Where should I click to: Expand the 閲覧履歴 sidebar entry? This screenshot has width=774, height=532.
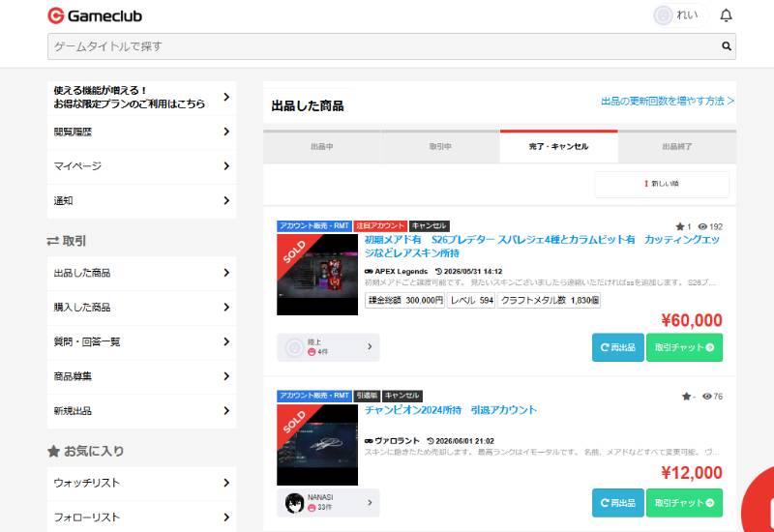point(141,132)
